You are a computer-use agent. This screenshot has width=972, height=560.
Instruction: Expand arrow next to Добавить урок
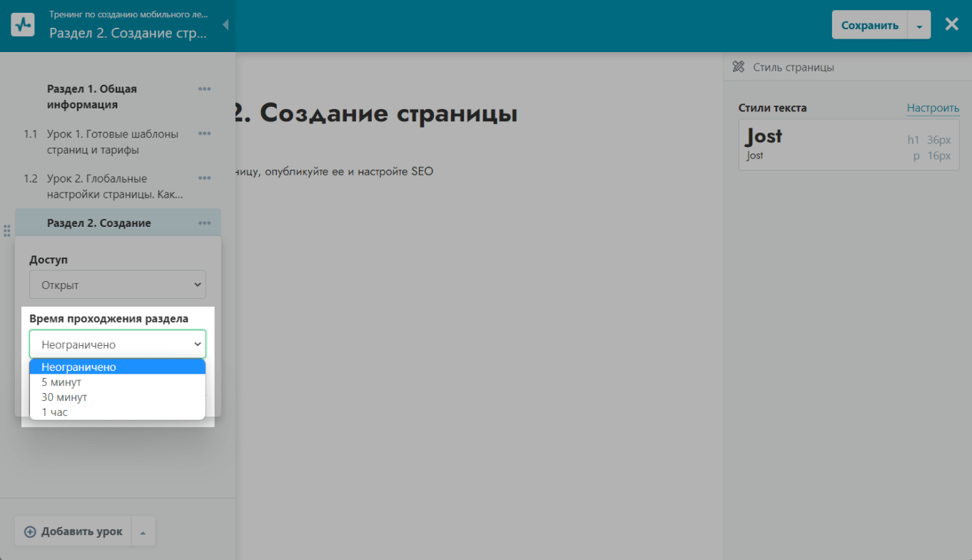pos(143,532)
